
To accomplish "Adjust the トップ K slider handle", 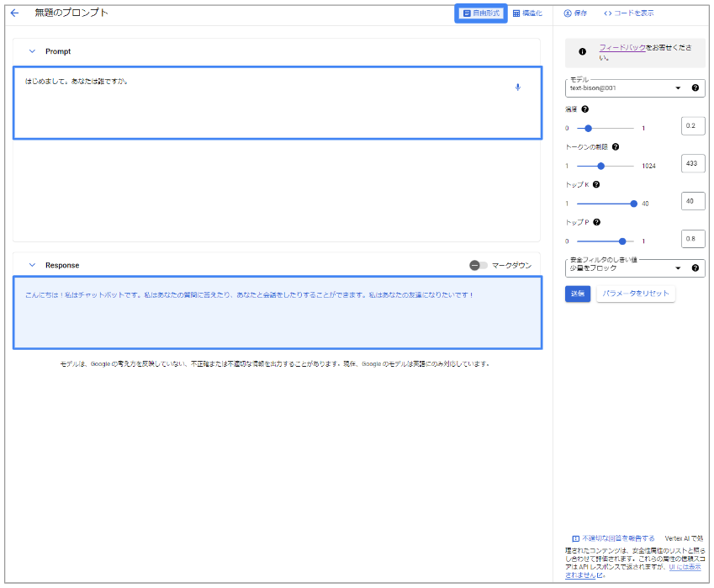I will (633, 204).
